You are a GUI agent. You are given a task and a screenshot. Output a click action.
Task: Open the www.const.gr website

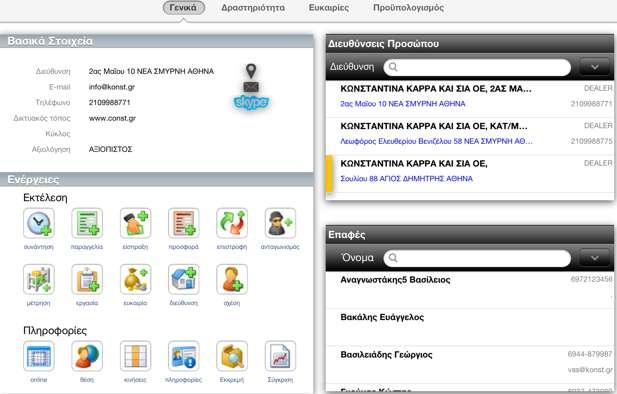tap(112, 118)
